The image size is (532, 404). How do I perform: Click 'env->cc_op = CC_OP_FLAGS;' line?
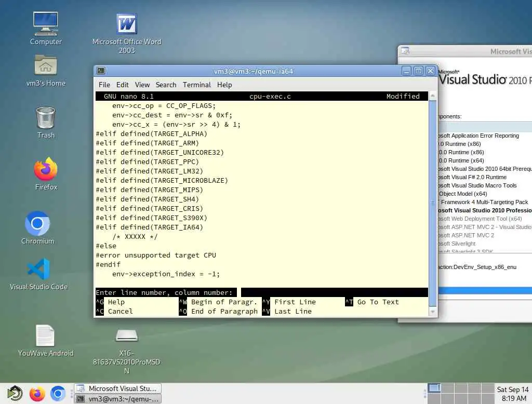click(x=164, y=106)
